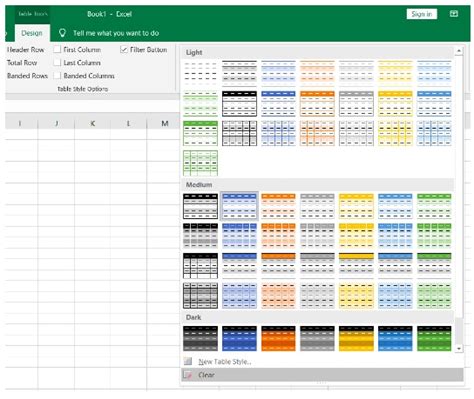474x399 pixels.
Task: Uncheck the Filter Button checkbox
Action: coord(124,49)
